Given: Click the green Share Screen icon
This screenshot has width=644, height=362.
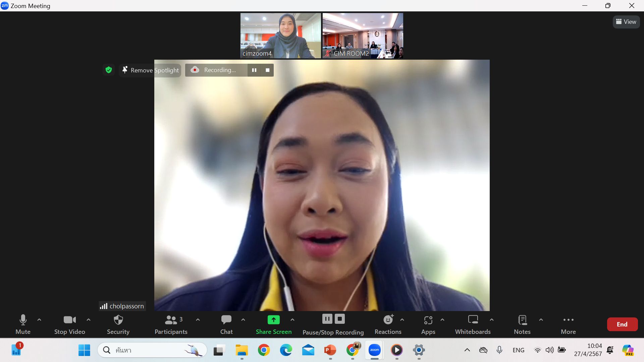Looking at the screenshot, I should (x=273, y=320).
